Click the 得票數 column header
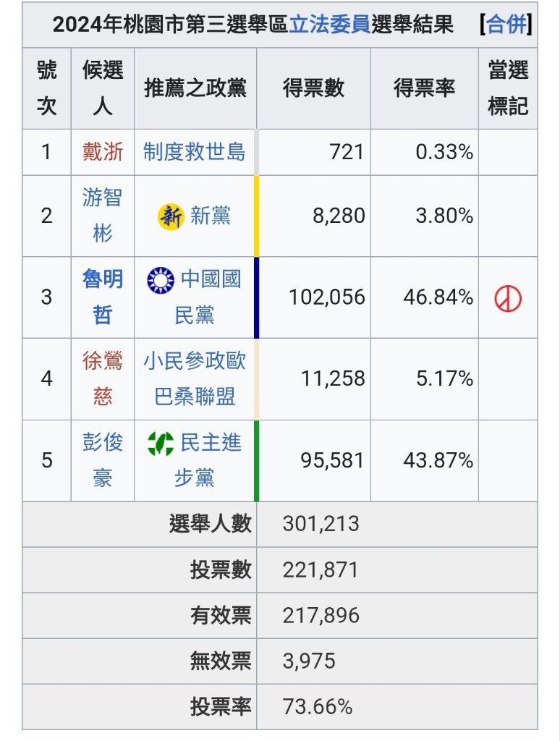The width and height of the screenshot is (560, 741). tap(314, 88)
